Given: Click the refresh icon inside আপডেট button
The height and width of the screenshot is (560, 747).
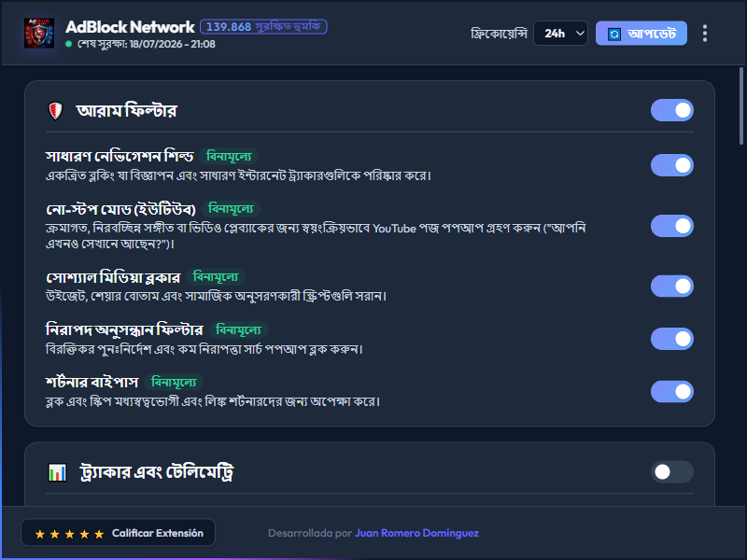Looking at the screenshot, I should [x=614, y=34].
